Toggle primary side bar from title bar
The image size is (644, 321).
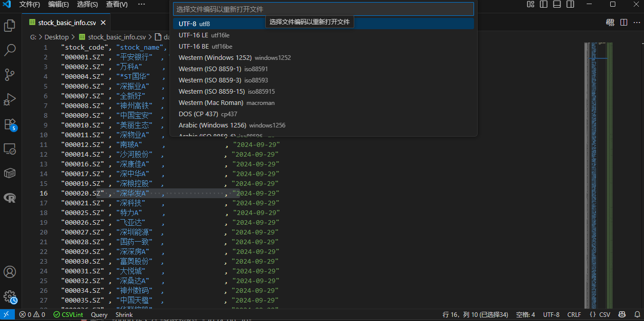[x=544, y=4]
